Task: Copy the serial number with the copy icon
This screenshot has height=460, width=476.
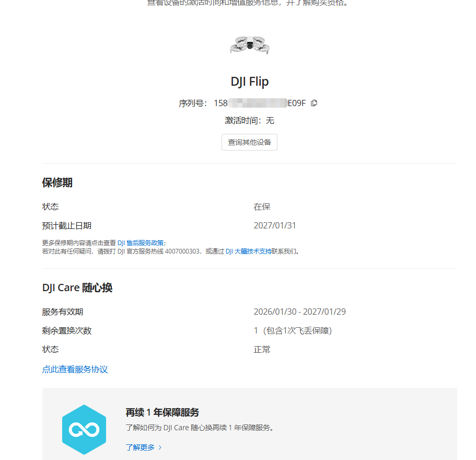Action: 314,103
